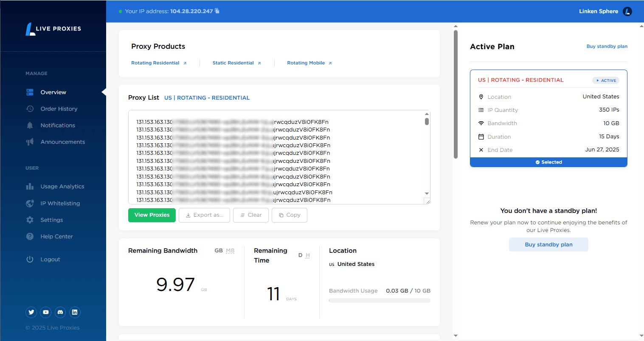Toggle the Selected state on the active plan
This screenshot has height=341, width=644.
coord(548,162)
